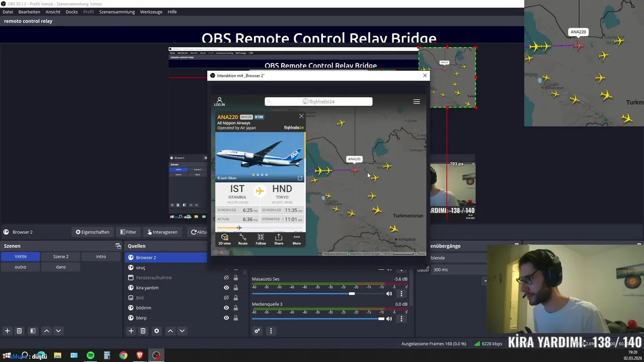
Task: Open the Bearbeiten menu
Action: pos(29,12)
